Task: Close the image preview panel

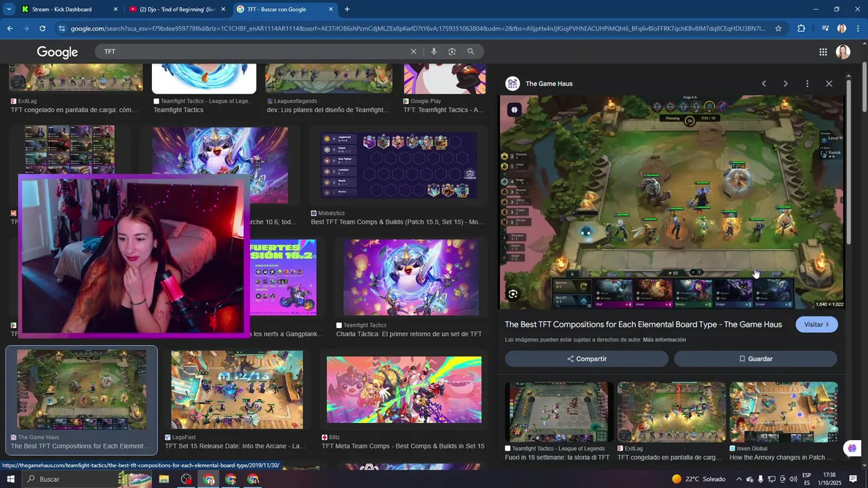Action: pyautogui.click(x=829, y=83)
